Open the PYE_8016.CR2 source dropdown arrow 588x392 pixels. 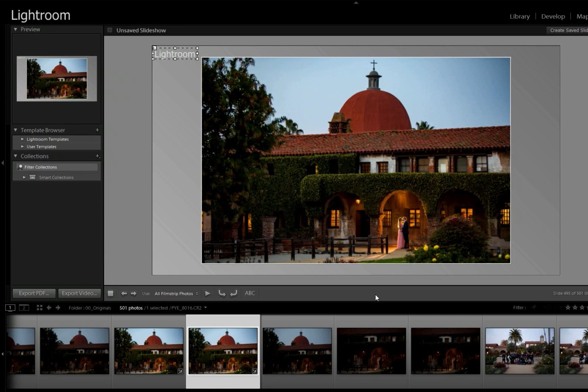click(x=206, y=308)
